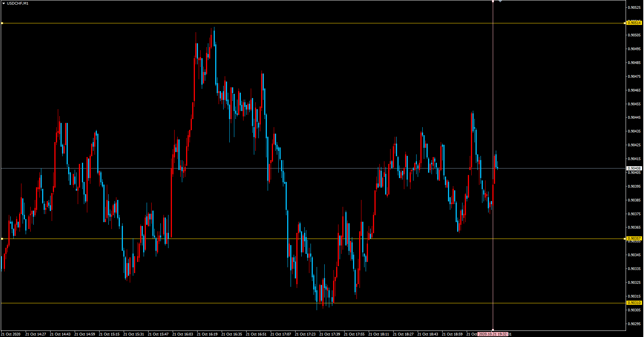Click the 21 Oct 14:27 time axis label

tap(36, 334)
